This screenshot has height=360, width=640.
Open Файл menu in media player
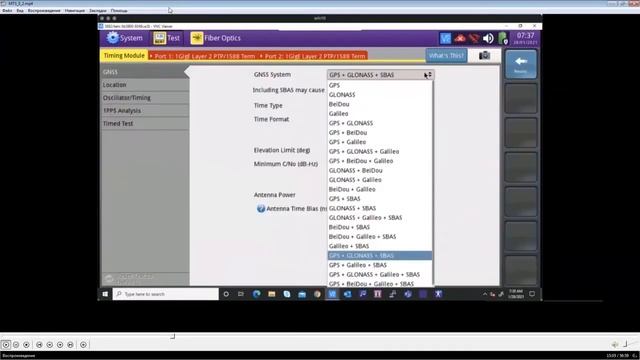point(7,11)
